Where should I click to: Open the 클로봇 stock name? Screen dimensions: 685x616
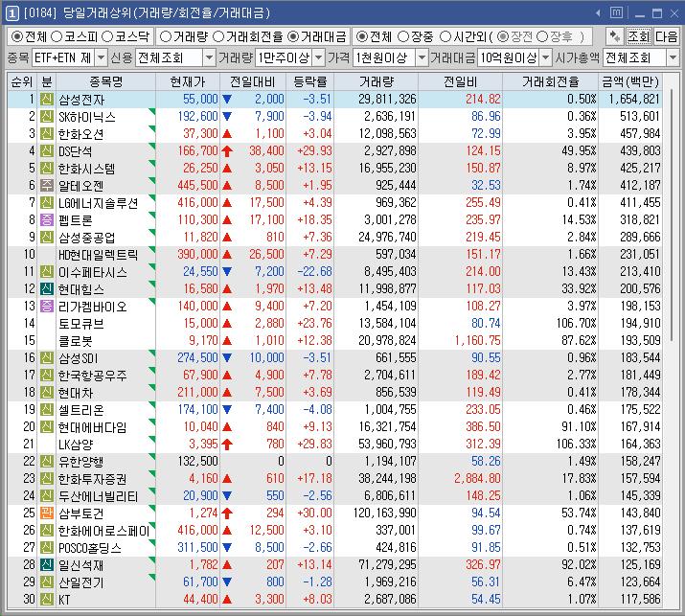(x=76, y=341)
